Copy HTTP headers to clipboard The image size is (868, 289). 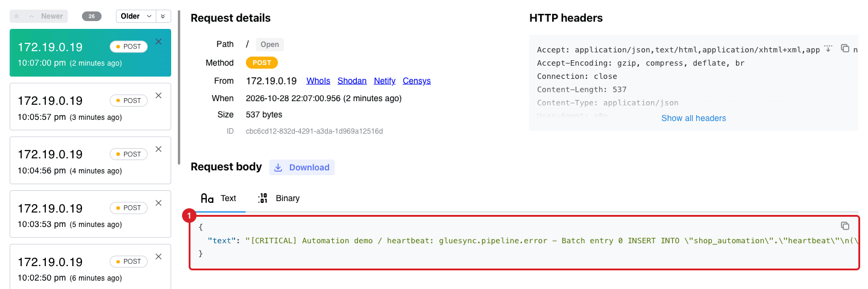[x=845, y=48]
